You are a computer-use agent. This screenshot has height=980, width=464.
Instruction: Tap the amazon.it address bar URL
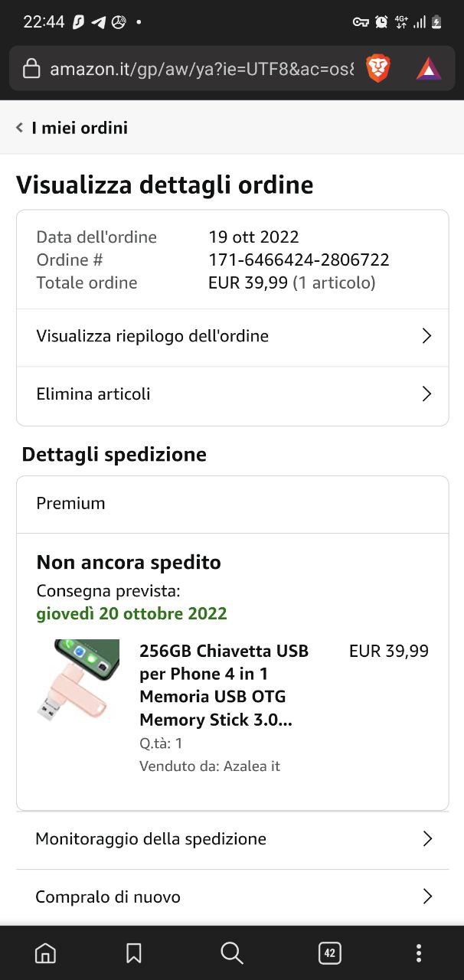point(201,69)
